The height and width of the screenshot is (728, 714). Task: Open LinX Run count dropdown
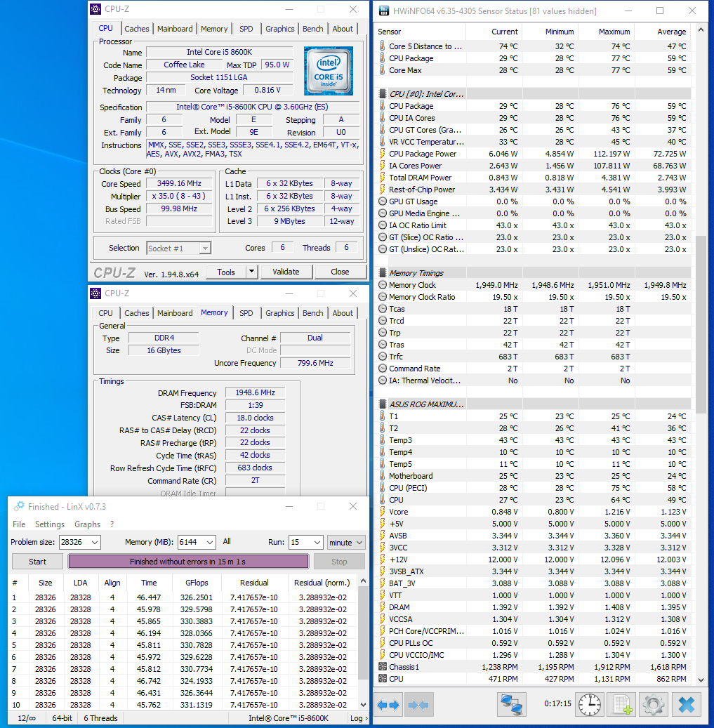[x=317, y=542]
